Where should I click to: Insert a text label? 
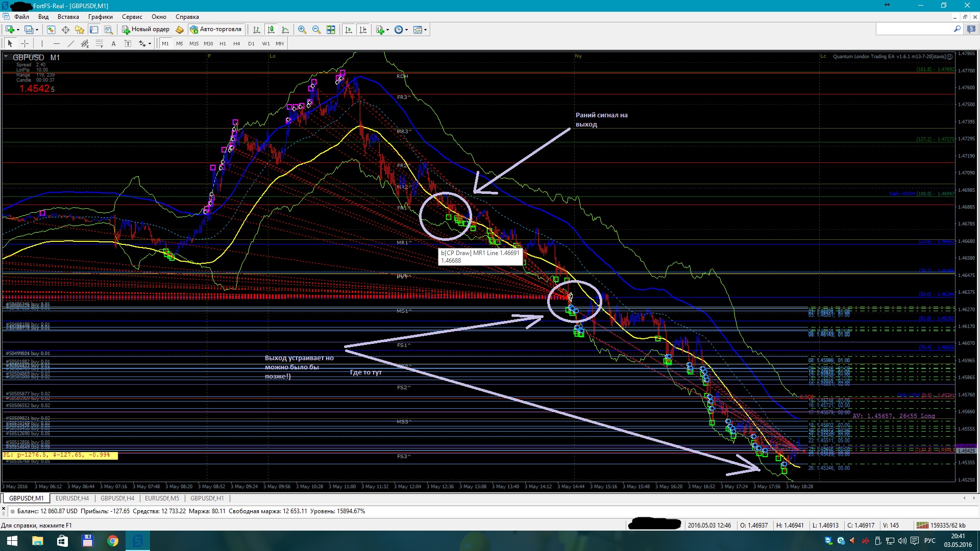pos(128,44)
